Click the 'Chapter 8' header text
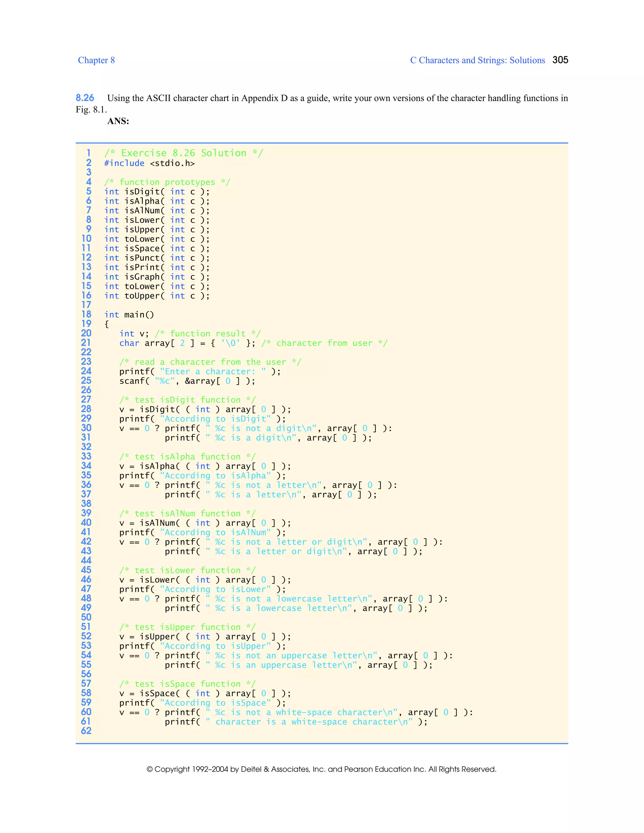The image size is (644, 833). pyautogui.click(x=96, y=60)
